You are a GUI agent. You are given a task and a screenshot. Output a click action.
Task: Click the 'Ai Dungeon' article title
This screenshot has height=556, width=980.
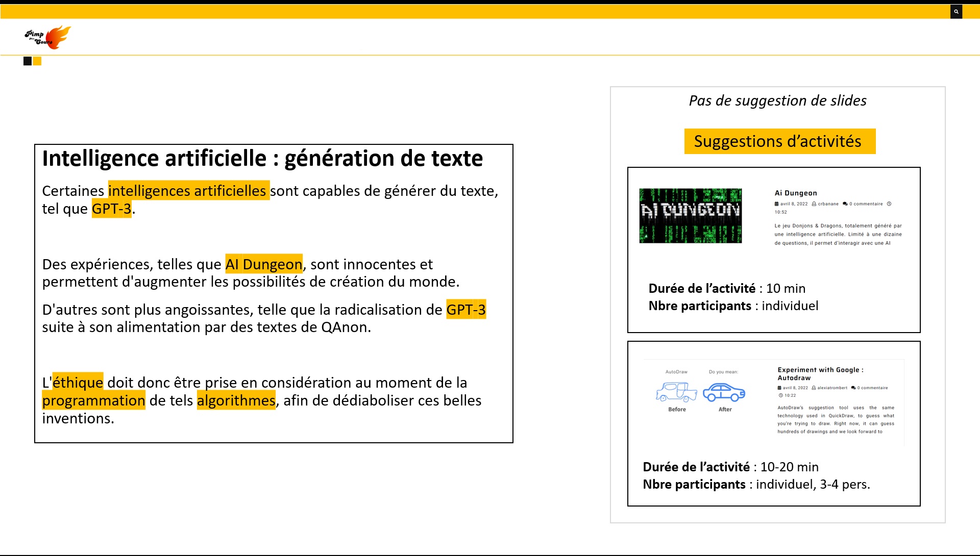(796, 193)
